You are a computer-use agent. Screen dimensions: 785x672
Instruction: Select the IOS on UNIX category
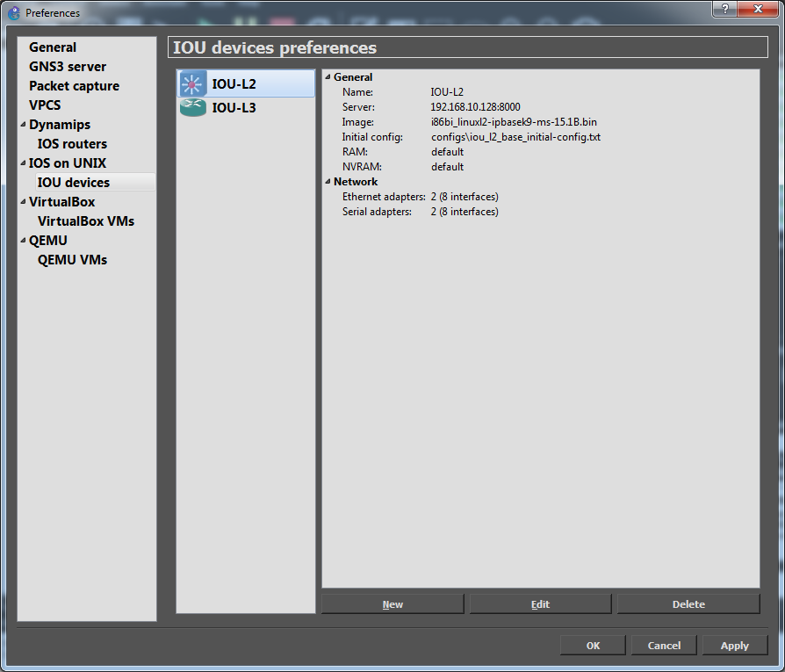pos(68,163)
